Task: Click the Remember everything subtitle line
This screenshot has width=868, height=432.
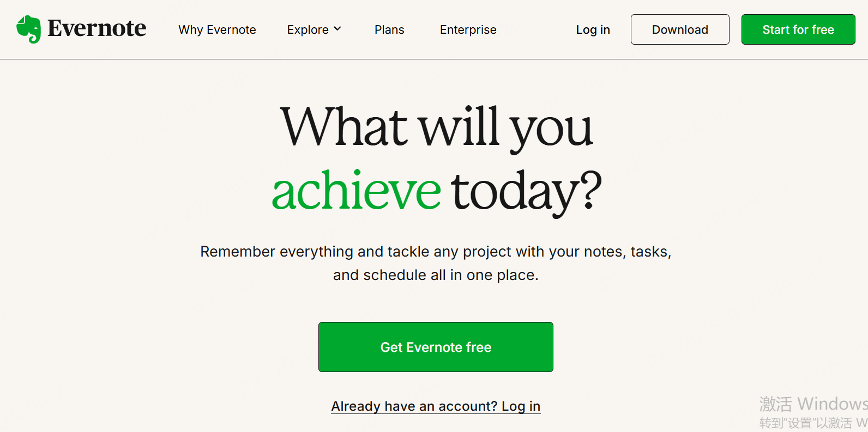Action: click(x=436, y=252)
